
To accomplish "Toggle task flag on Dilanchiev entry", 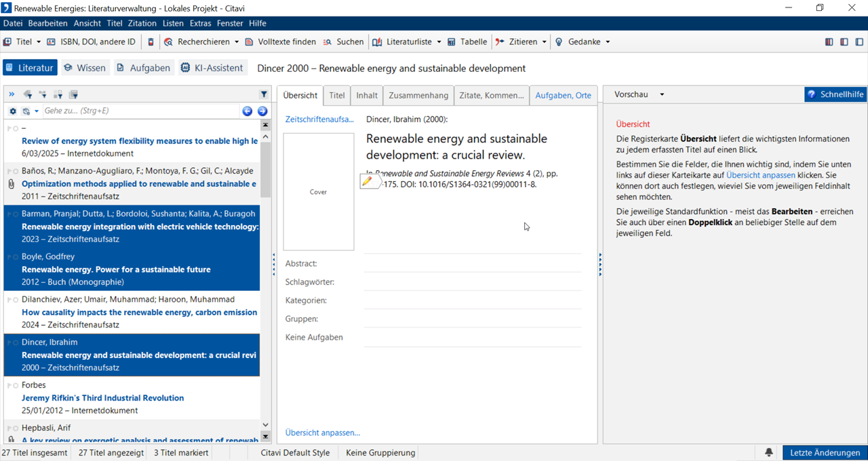I will [x=9, y=300].
